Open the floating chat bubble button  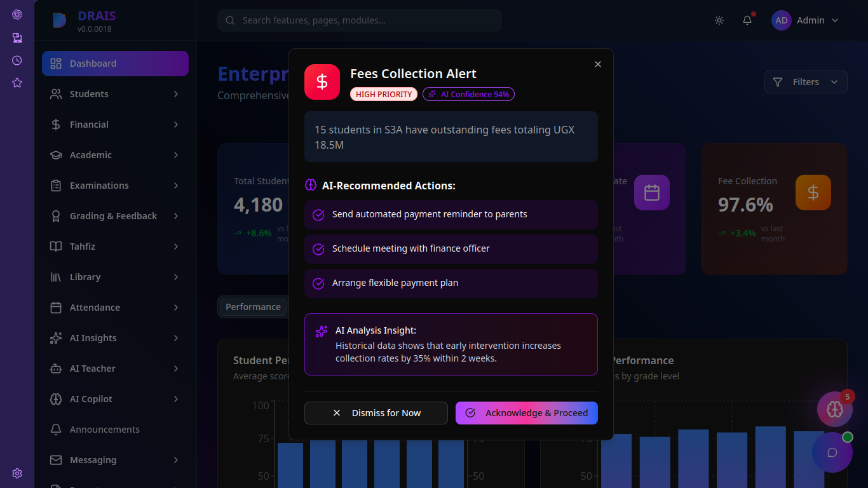click(x=832, y=452)
